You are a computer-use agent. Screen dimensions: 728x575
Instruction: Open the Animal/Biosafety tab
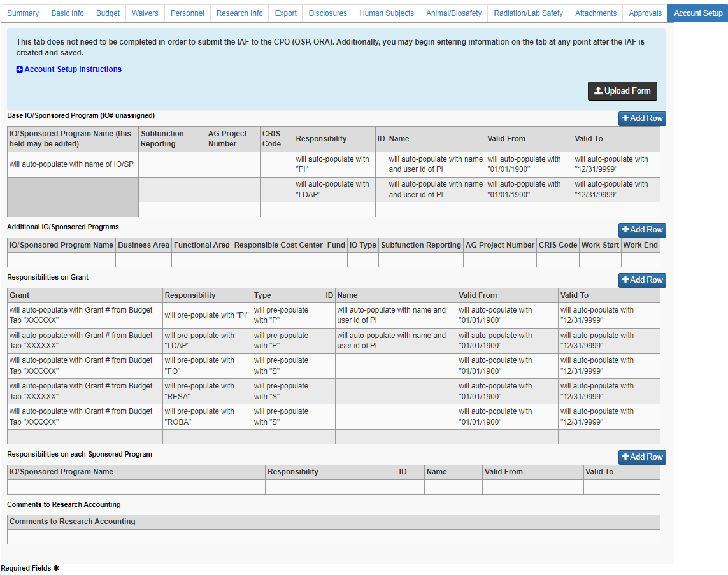pyautogui.click(x=453, y=13)
